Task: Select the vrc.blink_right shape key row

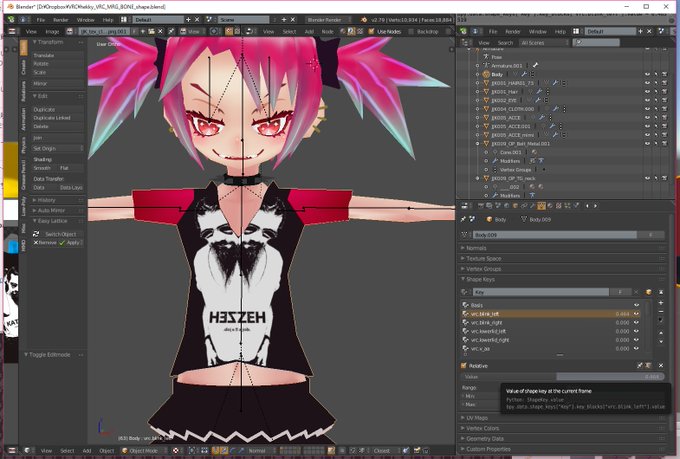Action: tap(550, 322)
